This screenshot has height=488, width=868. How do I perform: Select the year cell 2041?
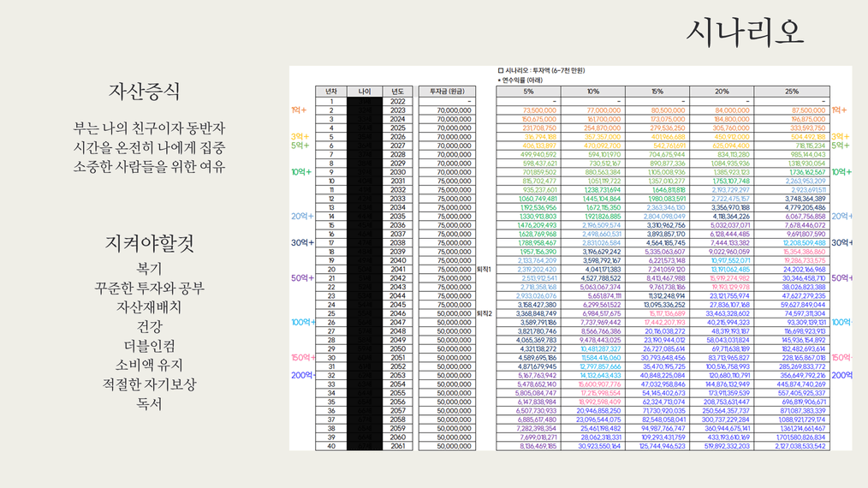point(397,269)
